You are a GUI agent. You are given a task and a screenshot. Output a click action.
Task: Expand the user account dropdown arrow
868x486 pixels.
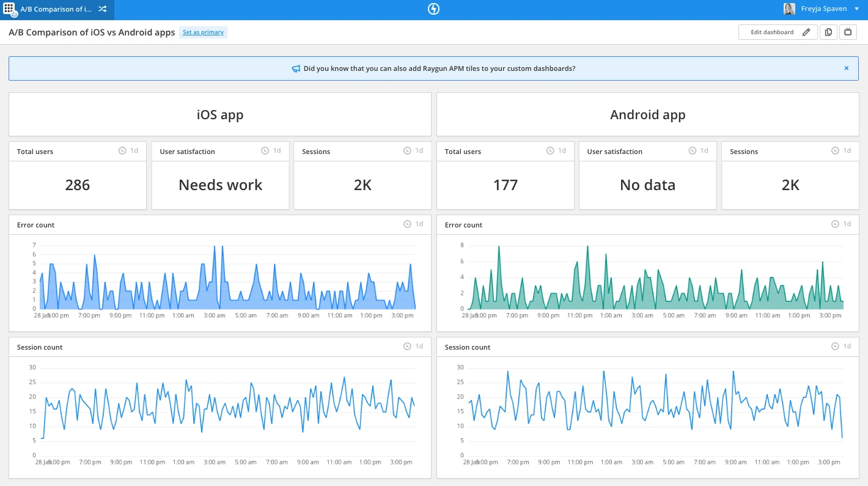tap(856, 9)
